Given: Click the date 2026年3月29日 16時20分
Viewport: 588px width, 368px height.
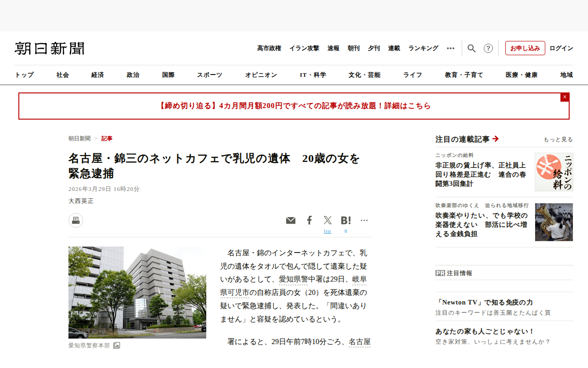Looking at the screenshot, I should (104, 189).
